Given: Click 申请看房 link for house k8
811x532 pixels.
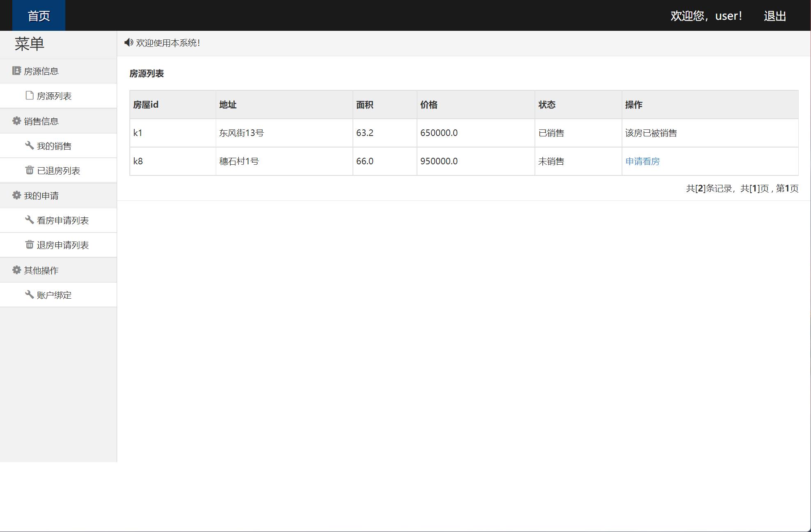Looking at the screenshot, I should [642, 161].
